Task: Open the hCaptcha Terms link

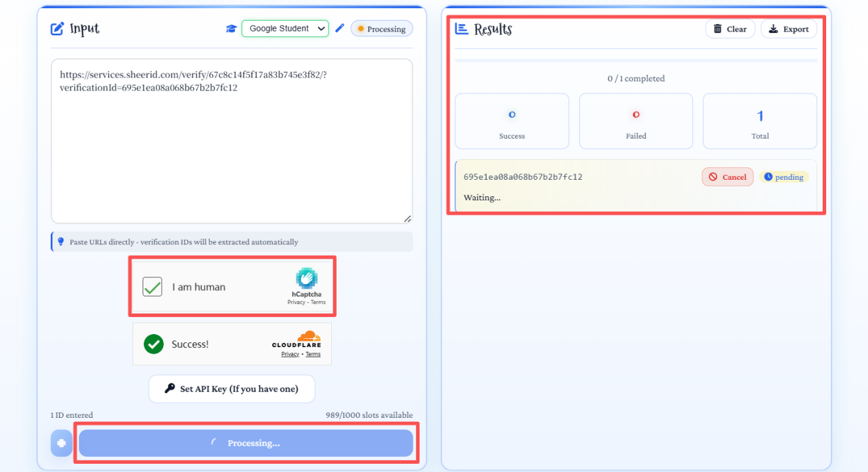Action: click(318, 303)
